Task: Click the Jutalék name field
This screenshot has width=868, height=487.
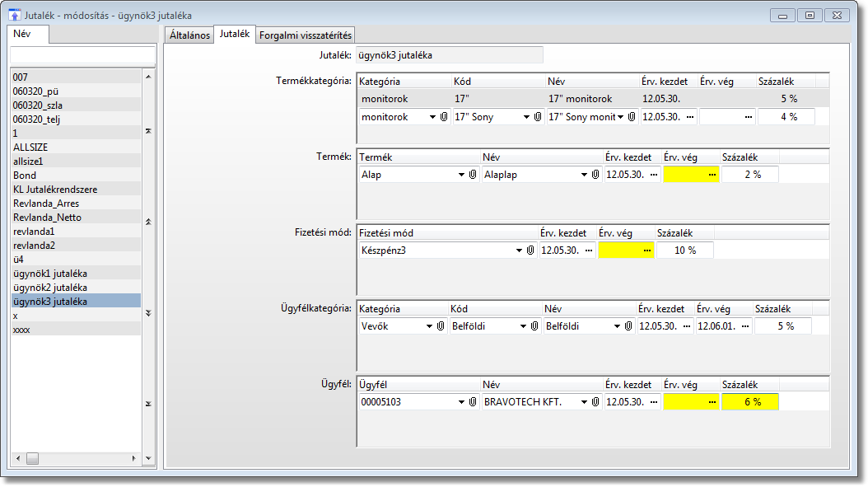Action: (x=449, y=55)
